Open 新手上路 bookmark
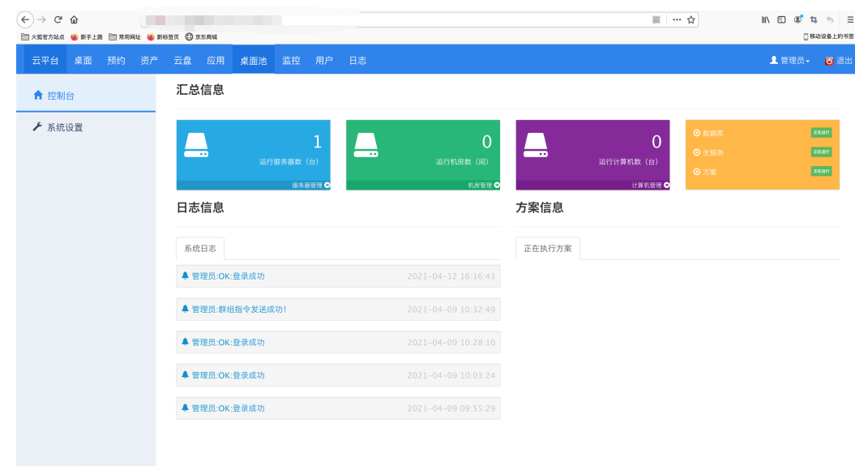868x466 pixels. click(87, 37)
